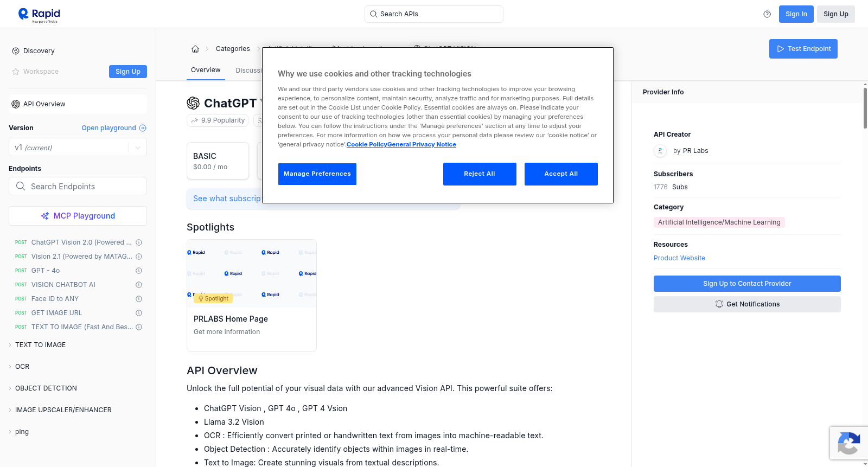868x467 pixels.
Task: Open the MCP Playground button
Action: pyautogui.click(x=78, y=216)
